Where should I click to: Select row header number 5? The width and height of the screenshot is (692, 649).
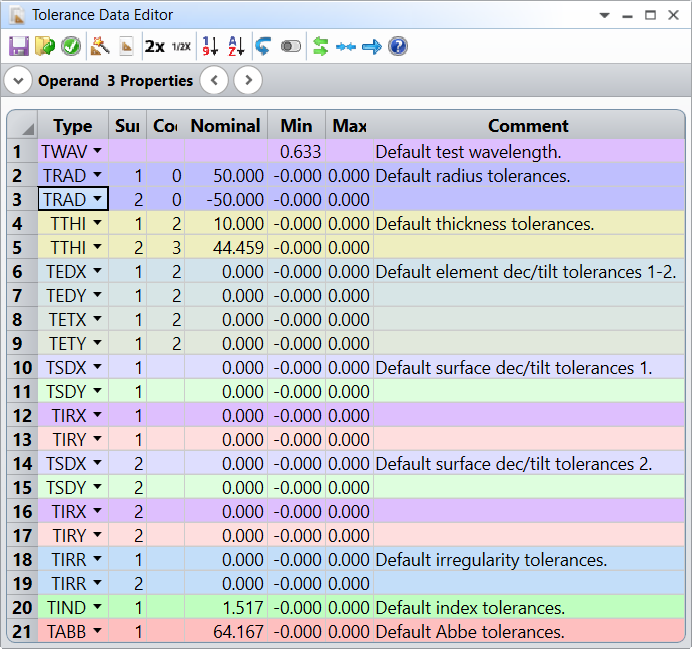(x=23, y=248)
